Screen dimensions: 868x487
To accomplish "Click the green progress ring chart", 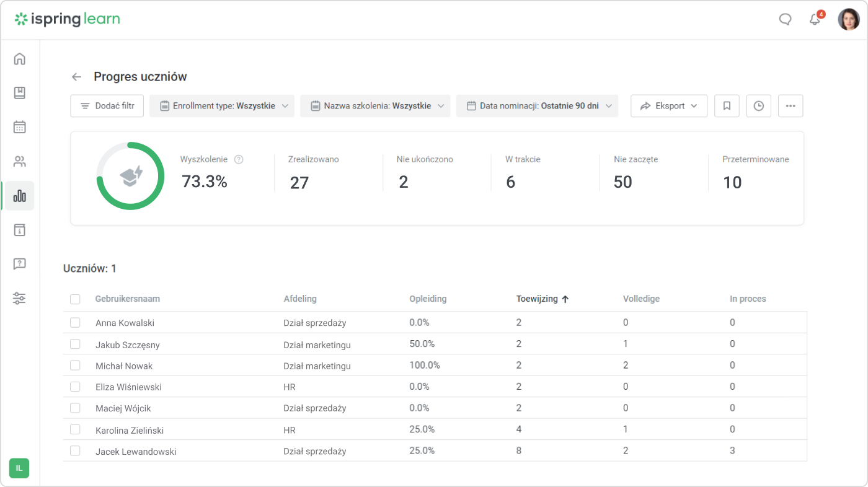I will coord(130,176).
